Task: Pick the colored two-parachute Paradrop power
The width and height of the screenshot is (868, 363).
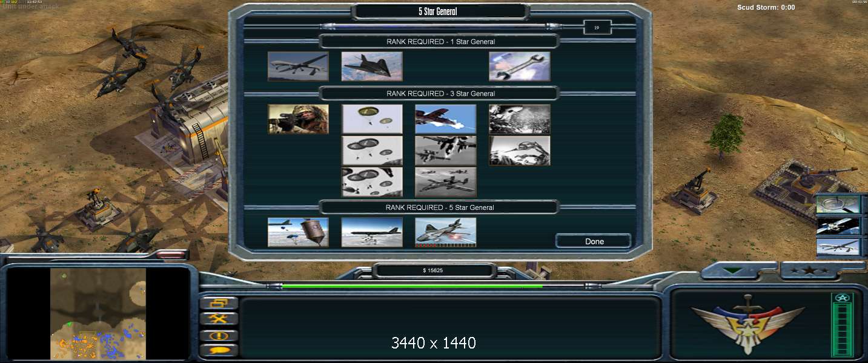Action: point(372,119)
